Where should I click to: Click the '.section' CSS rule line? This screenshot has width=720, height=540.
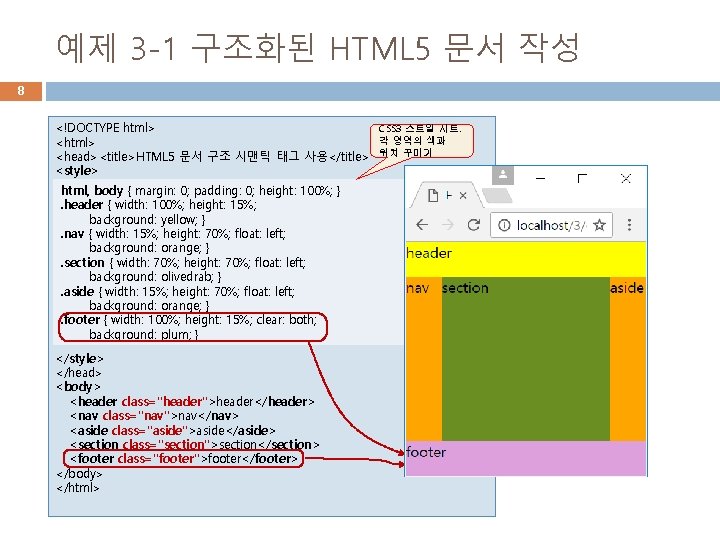[183, 263]
